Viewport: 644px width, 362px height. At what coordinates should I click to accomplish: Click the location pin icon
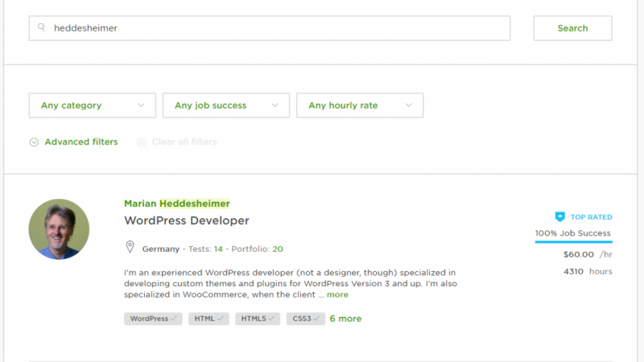[x=130, y=247]
